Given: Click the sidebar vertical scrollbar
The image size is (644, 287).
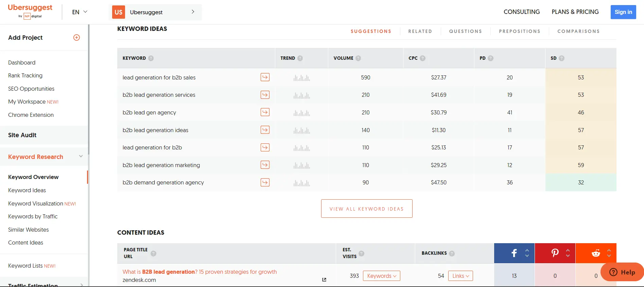Looking at the screenshot, I should [x=89, y=89].
